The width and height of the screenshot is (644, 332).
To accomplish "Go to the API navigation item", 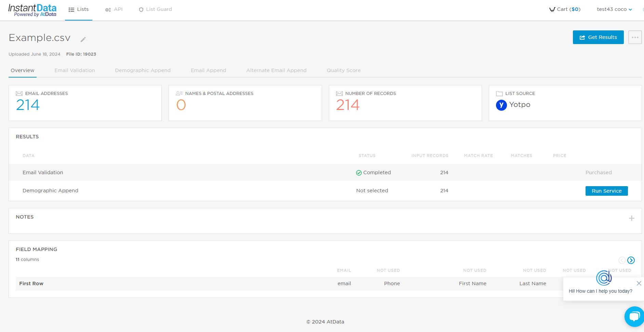I will (114, 10).
